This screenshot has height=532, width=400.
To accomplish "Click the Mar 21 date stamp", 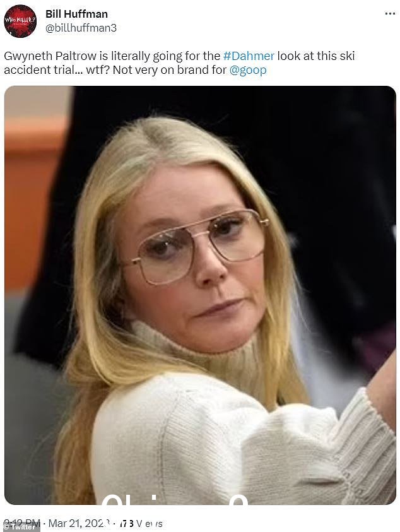I will pyautogui.click(x=79, y=523).
